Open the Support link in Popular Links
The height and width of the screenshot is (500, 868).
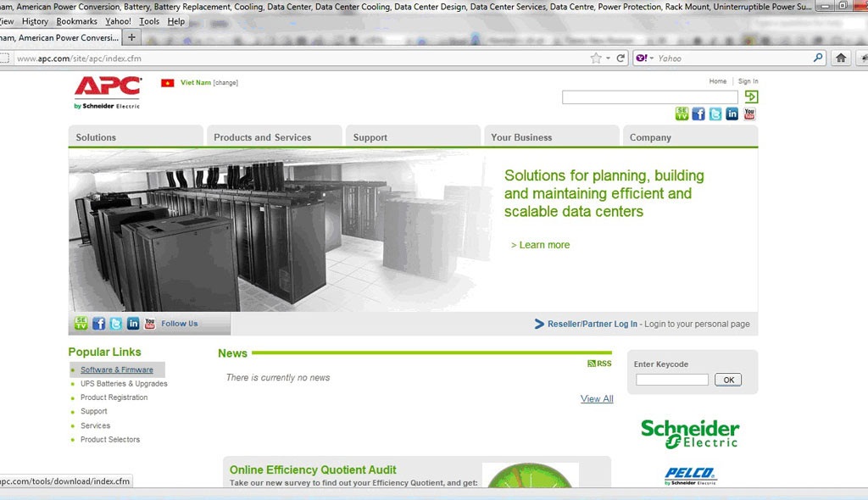pyautogui.click(x=93, y=411)
